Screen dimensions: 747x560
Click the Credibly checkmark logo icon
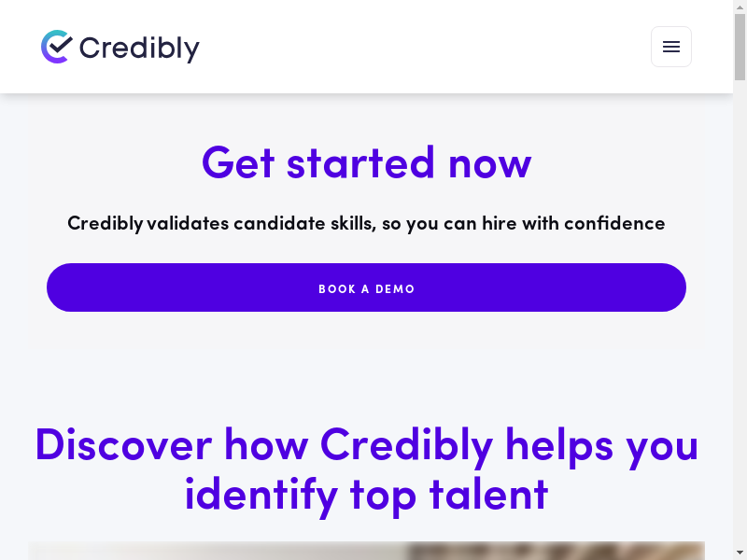57,47
